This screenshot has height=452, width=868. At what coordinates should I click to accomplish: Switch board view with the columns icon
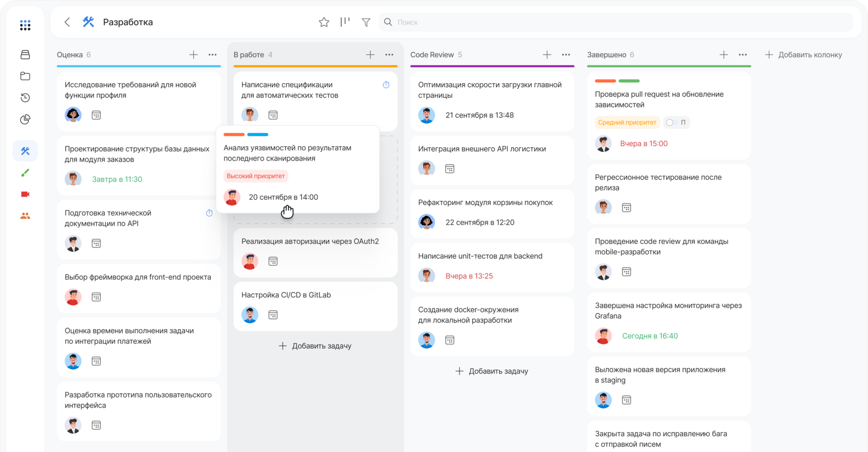(345, 22)
